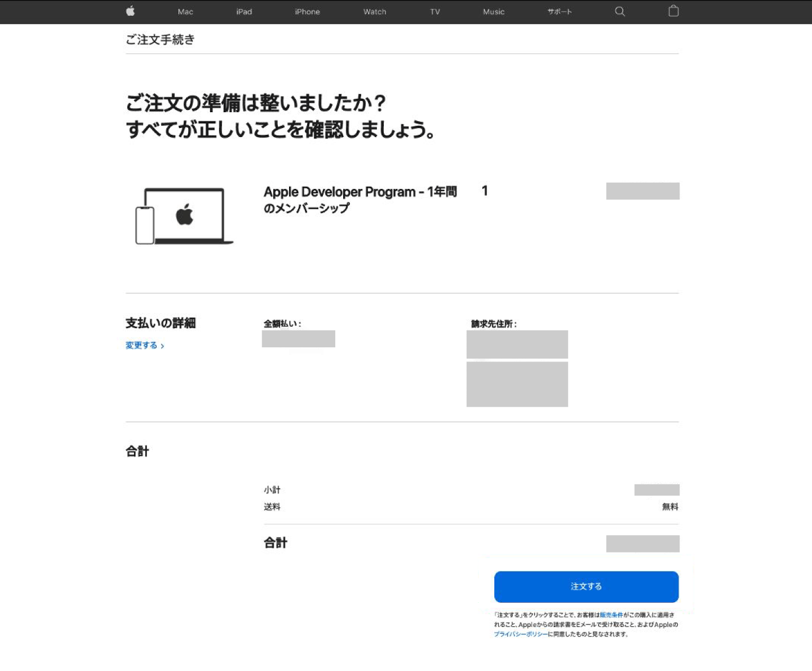Navigate to the Music section
The image size is (812, 671).
[x=494, y=12]
